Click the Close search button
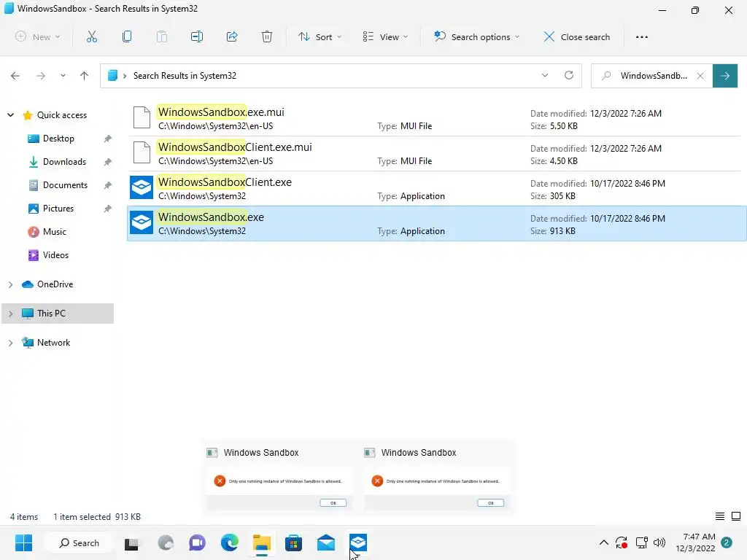The image size is (747, 560). [x=577, y=36]
